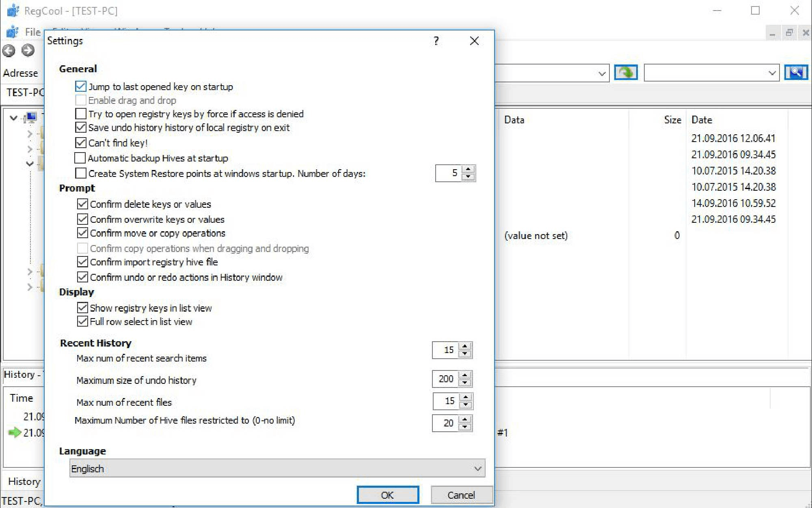Switch to the History tab at bottom
This screenshot has width=812, height=508.
pyautogui.click(x=24, y=482)
